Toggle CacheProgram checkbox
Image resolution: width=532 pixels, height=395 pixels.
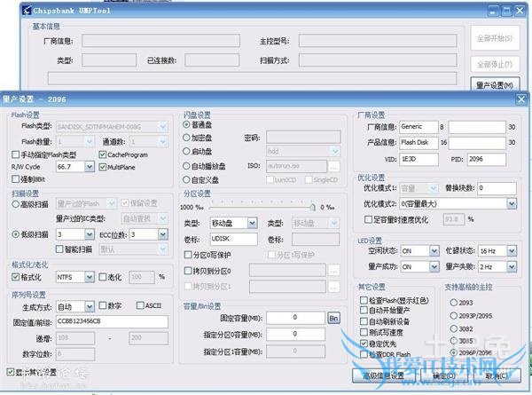pos(103,154)
